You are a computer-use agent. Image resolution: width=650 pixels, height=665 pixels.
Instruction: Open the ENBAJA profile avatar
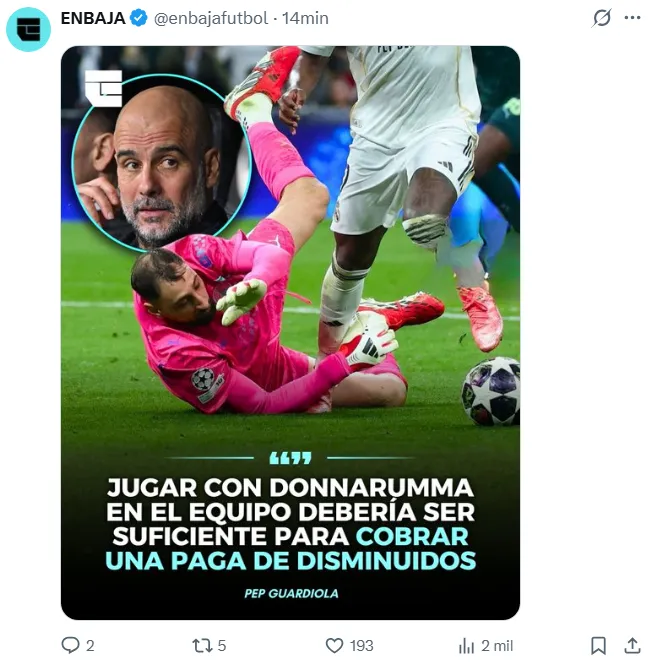(x=28, y=29)
